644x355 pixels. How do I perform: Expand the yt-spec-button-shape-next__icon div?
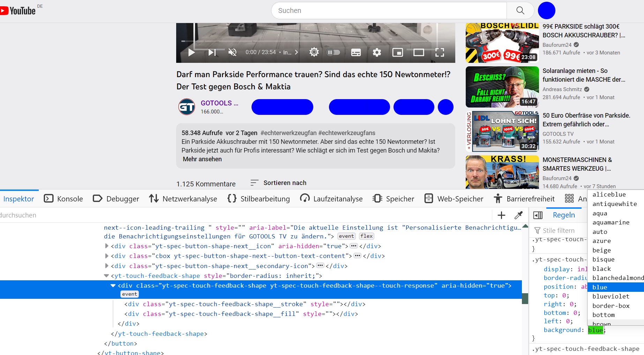(x=107, y=246)
